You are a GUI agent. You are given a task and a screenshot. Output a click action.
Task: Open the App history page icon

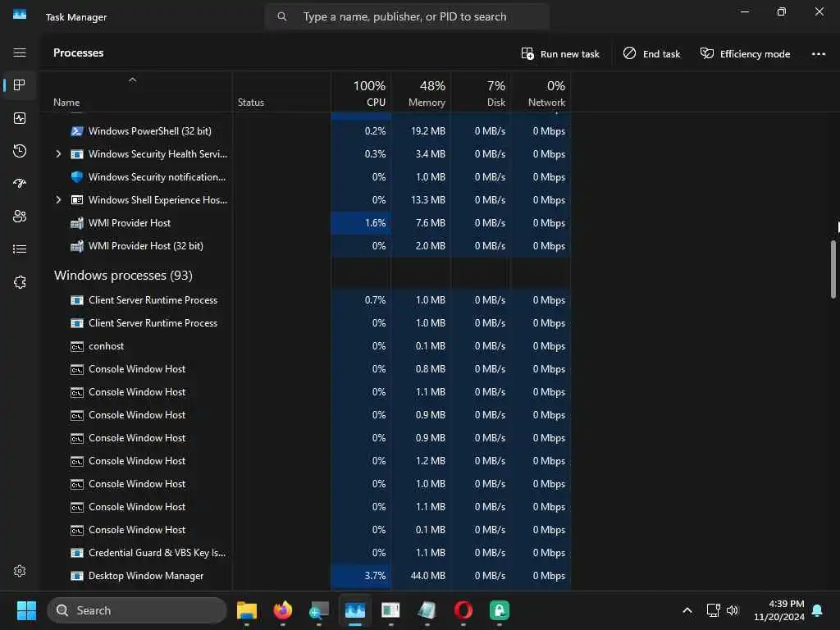20,151
